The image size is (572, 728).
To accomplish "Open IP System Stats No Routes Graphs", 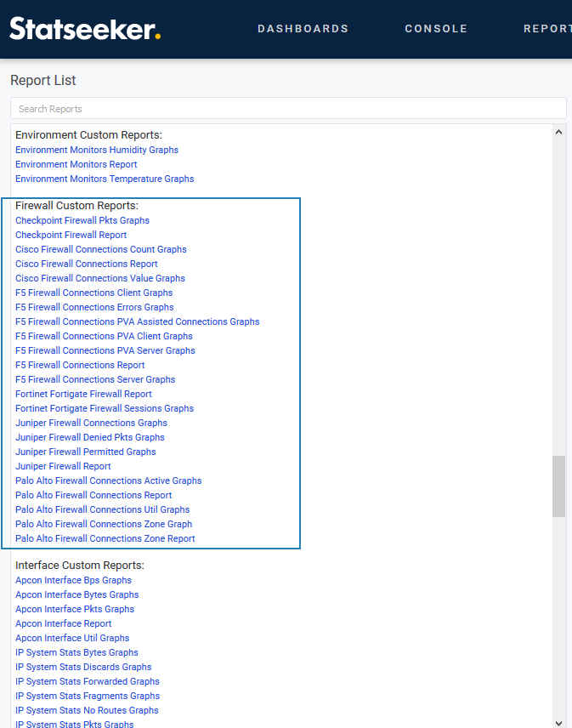I will click(87, 710).
